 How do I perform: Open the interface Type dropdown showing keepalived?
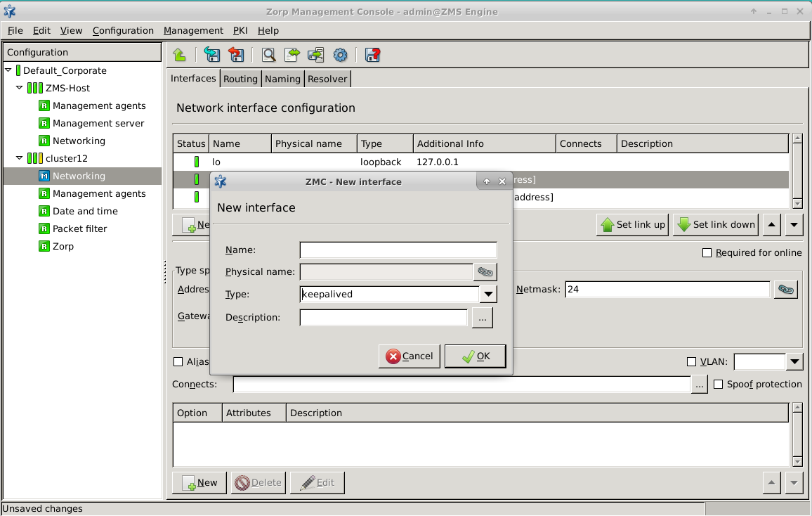pos(488,294)
